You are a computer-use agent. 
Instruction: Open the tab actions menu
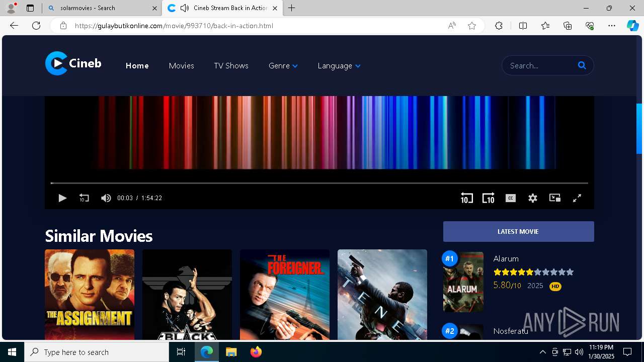[30, 8]
